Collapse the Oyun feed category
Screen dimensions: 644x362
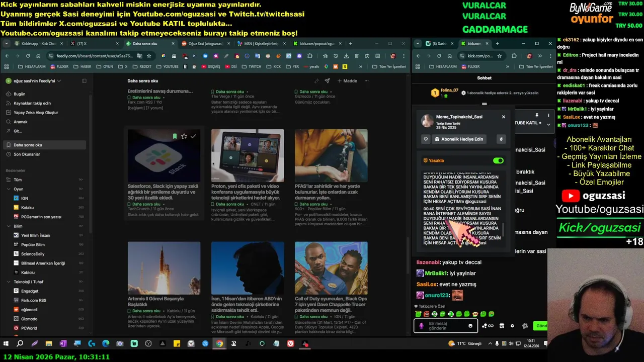point(9,189)
